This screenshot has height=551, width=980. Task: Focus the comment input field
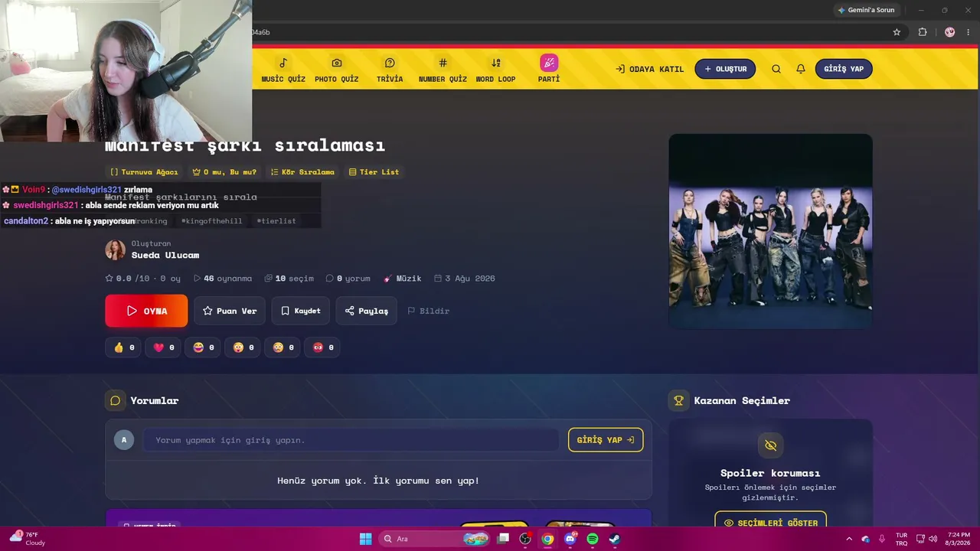tap(351, 440)
